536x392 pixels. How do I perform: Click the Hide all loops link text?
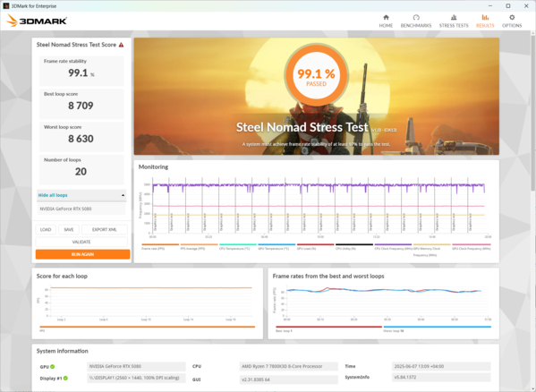53,195
